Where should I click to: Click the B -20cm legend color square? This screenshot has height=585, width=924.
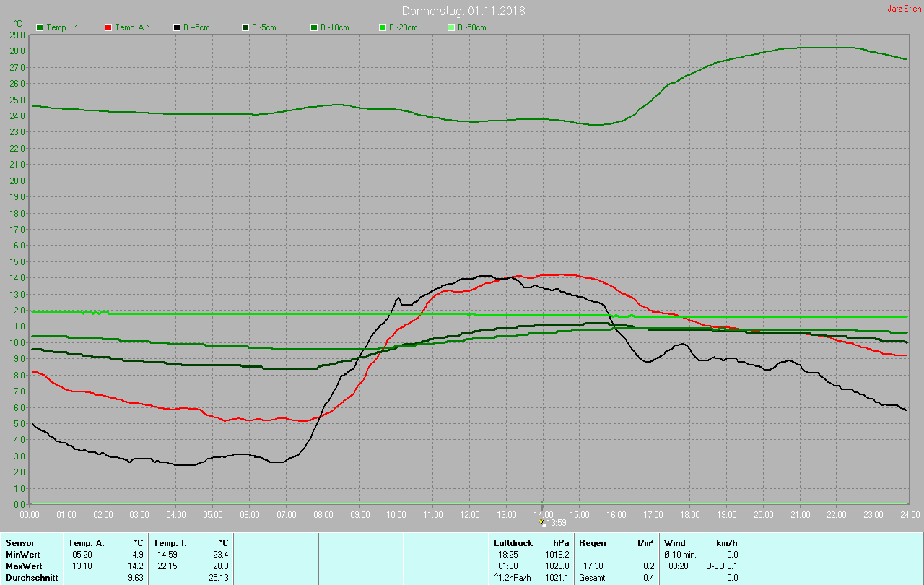pyautogui.click(x=383, y=27)
